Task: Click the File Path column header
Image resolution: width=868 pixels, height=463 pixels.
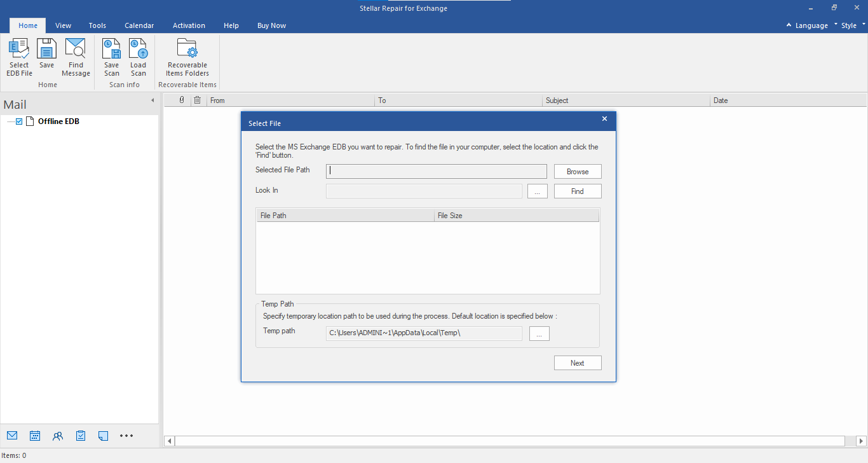Action: point(345,216)
